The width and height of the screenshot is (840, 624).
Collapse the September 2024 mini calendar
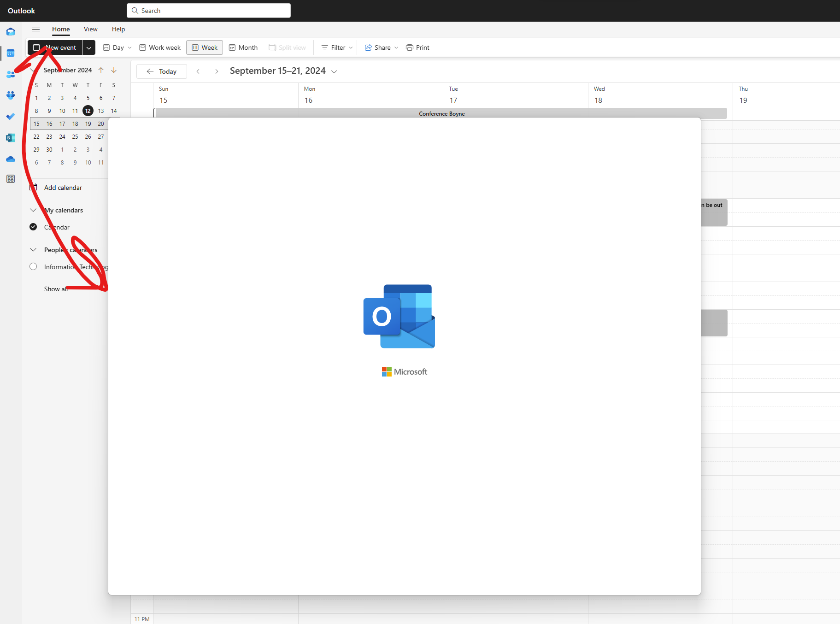(x=33, y=70)
